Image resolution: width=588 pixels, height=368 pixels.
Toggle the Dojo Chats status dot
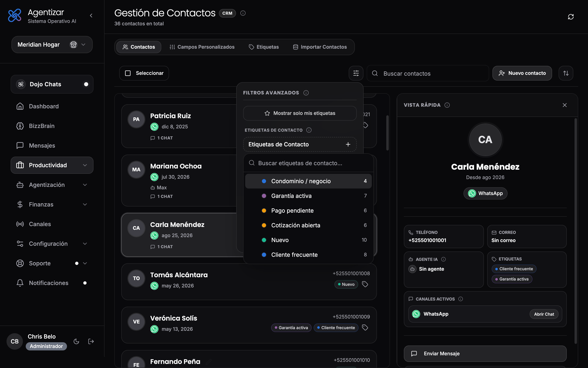86,84
